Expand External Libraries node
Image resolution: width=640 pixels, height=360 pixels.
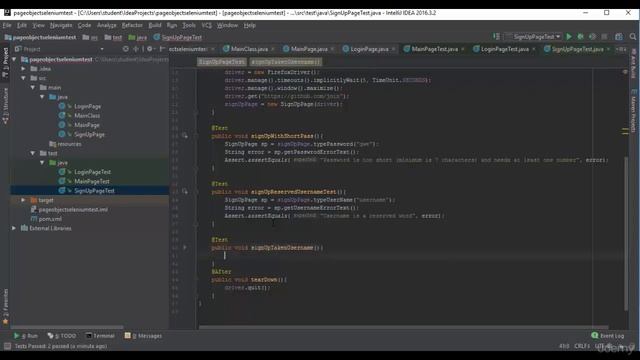coord(14,228)
